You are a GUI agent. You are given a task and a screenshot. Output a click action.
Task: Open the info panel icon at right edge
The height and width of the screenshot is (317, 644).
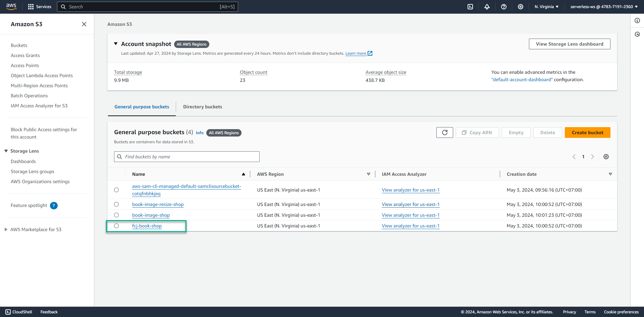pyautogui.click(x=637, y=20)
